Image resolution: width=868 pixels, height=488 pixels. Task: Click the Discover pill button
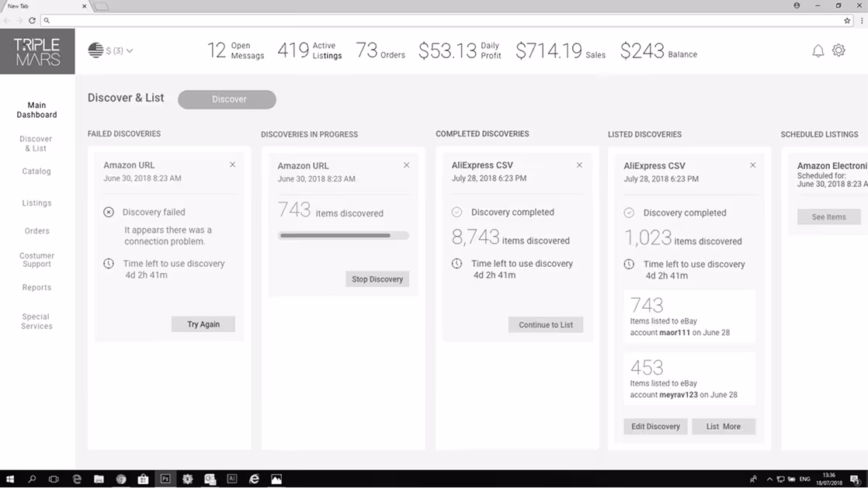[227, 99]
